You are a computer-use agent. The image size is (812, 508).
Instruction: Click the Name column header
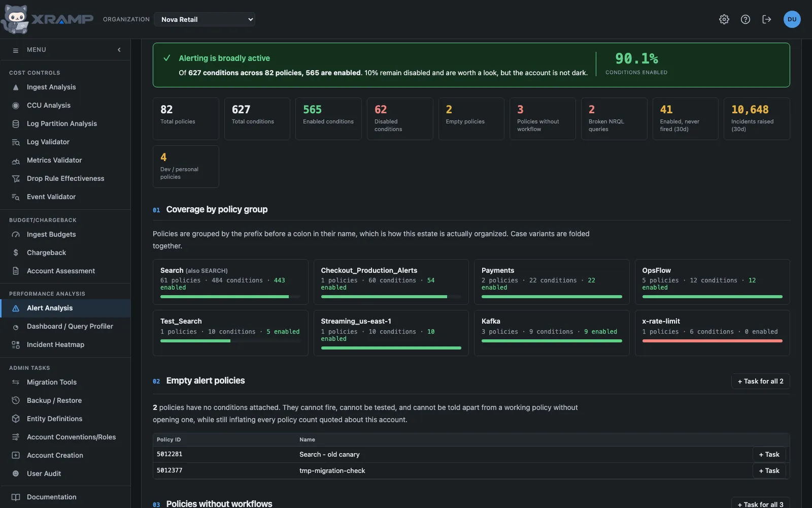coord(307,440)
